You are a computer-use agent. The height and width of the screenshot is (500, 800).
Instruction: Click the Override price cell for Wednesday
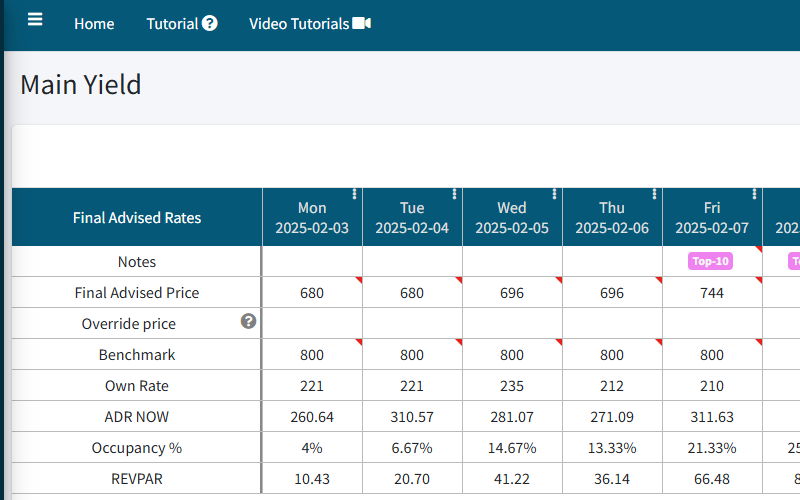pos(512,324)
